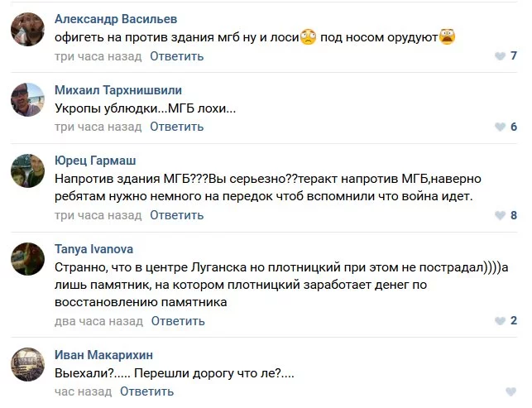Click the Юрец Гармаш author name

[95, 161]
